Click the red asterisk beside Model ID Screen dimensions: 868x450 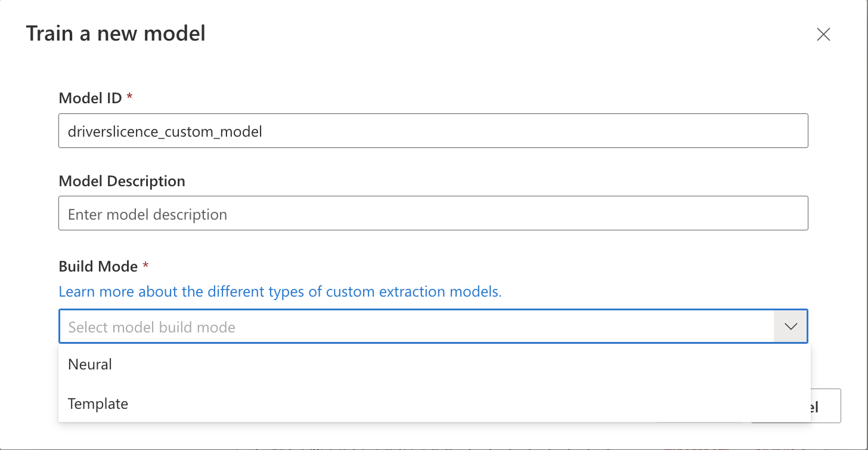(x=129, y=97)
